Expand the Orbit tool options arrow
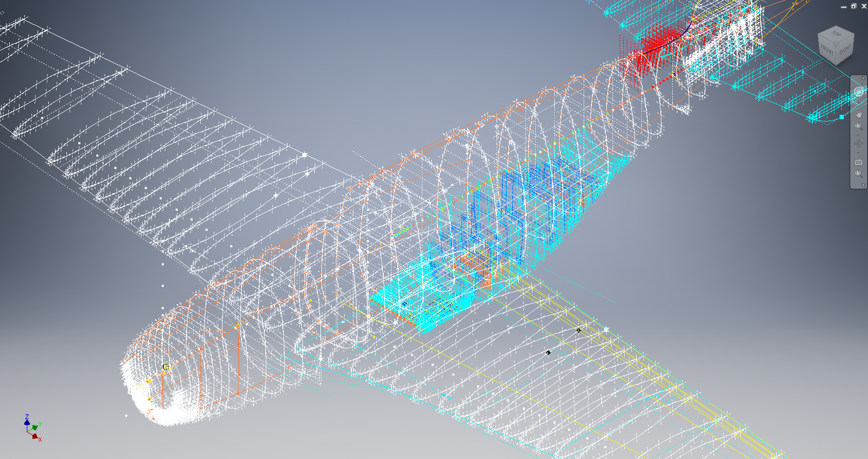Viewport: 868px width, 459px height. point(858,152)
